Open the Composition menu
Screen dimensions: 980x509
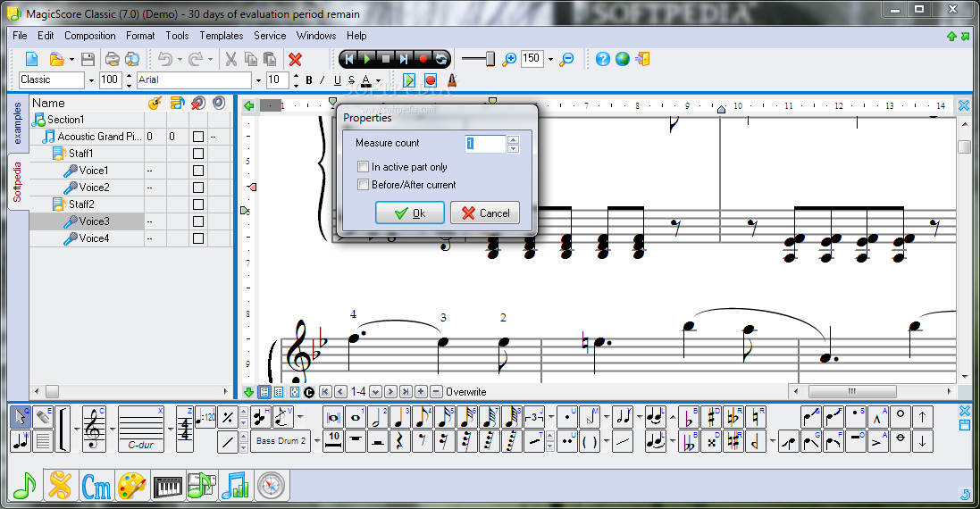tap(90, 36)
